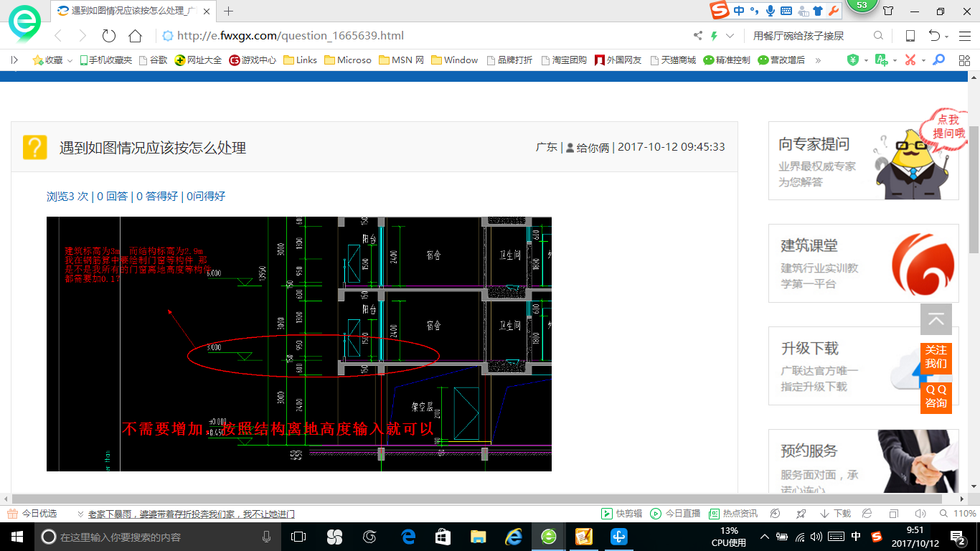Open the 精准控制 bookmark

pos(727,60)
